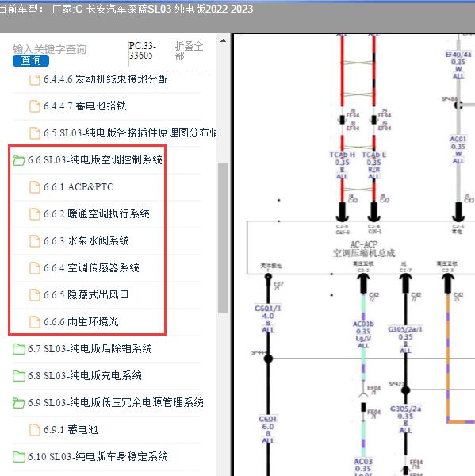This screenshot has height=476, width=475.
Task: Open 6.6.4 空调传感器系统 diagram
Action: coord(91,268)
